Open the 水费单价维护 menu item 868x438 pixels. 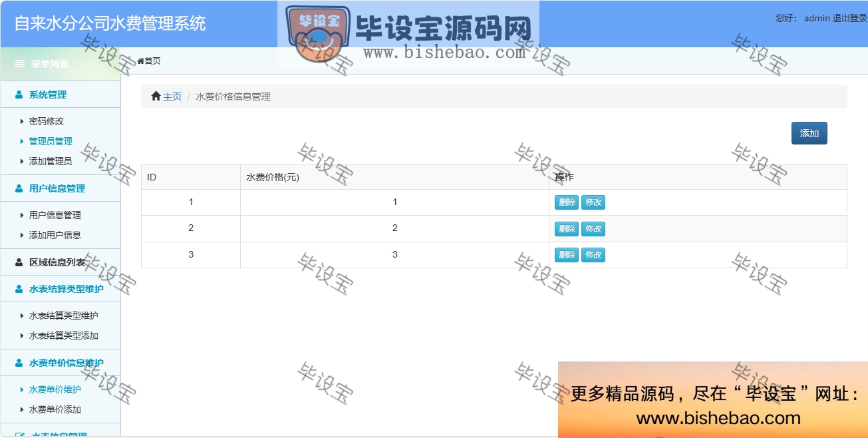(x=55, y=389)
